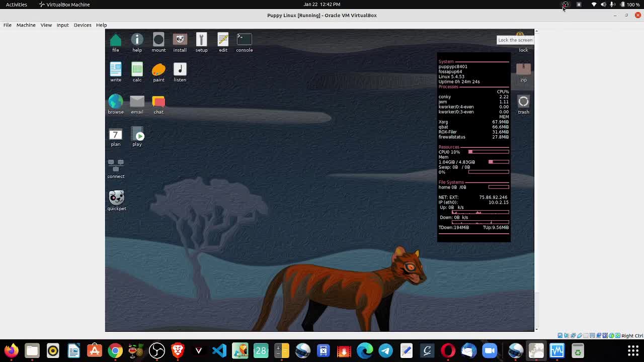Launch Zoom from the dock
The height and width of the screenshot is (362, 644).
coord(490,350)
